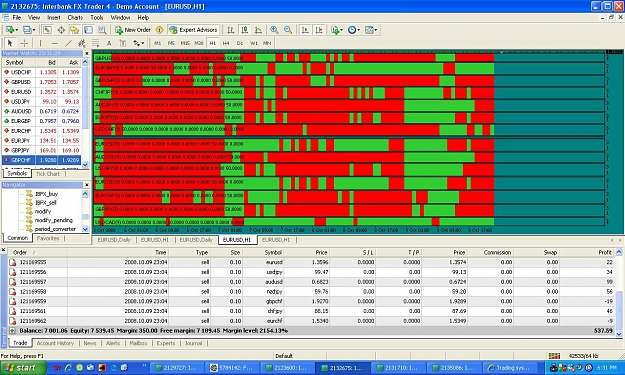Sort trades by Profit column header
Viewport: 625px width, 375px height.
tap(587, 252)
